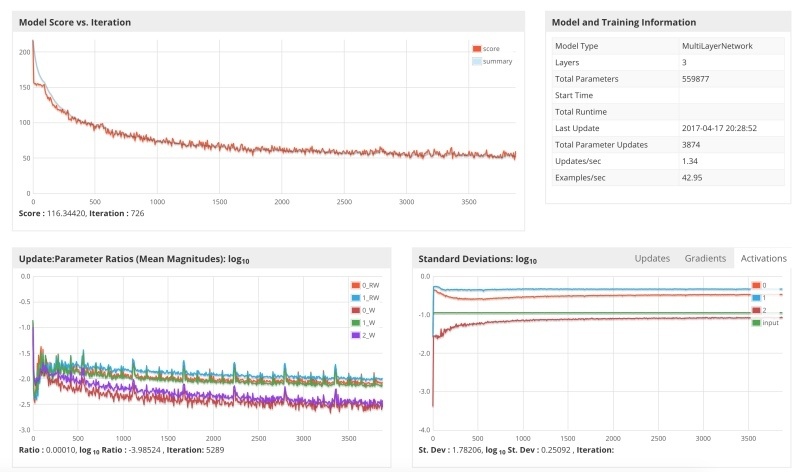Toggle the score series legend swatch
This screenshot has width=800, height=472.
tap(477, 48)
